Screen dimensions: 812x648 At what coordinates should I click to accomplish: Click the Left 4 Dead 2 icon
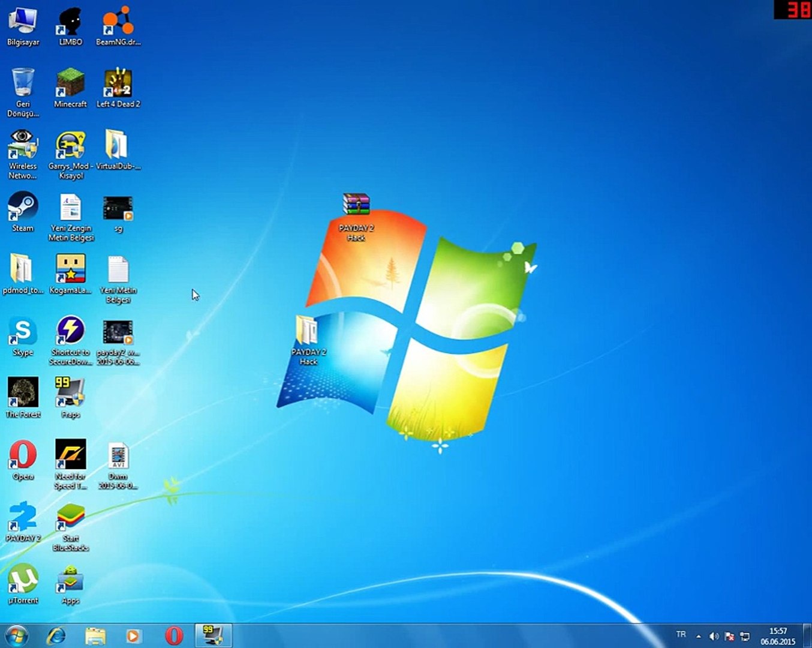tap(118, 89)
